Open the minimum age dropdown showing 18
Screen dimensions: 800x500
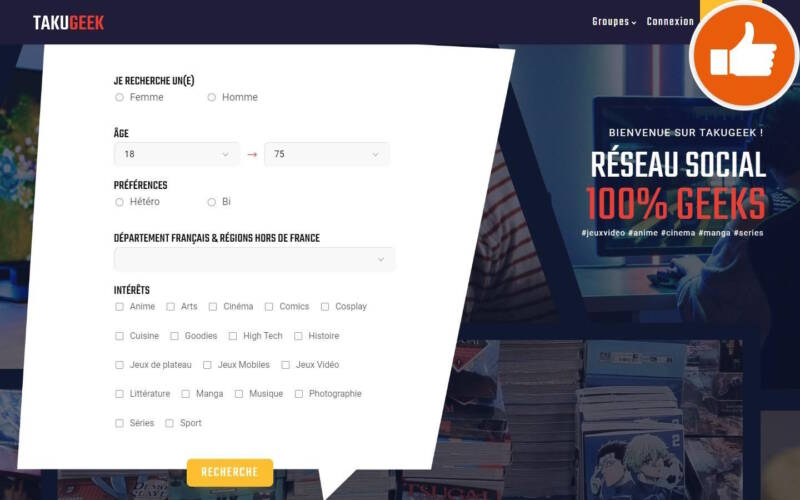click(177, 154)
